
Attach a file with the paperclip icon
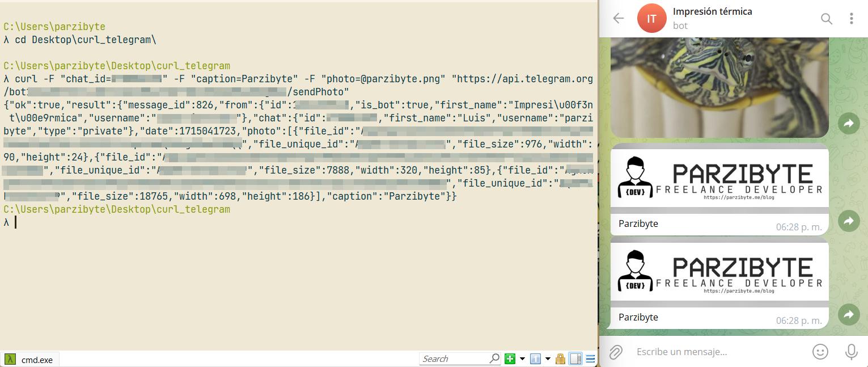(x=616, y=352)
